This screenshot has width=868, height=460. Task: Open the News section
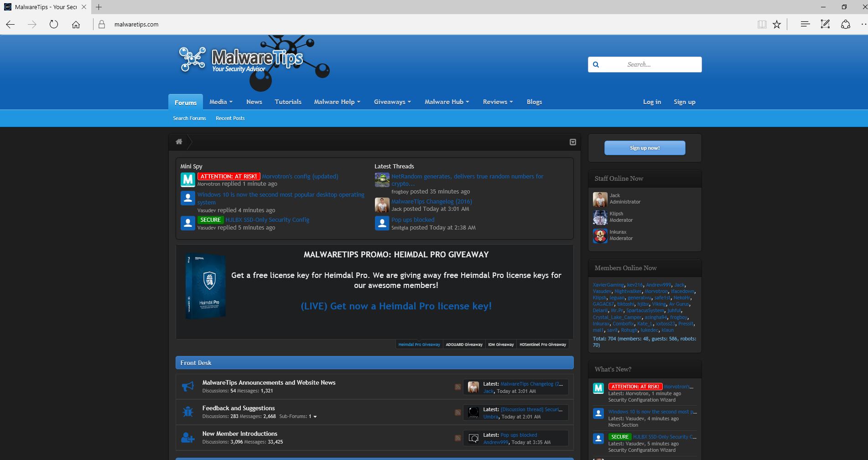[x=254, y=102]
